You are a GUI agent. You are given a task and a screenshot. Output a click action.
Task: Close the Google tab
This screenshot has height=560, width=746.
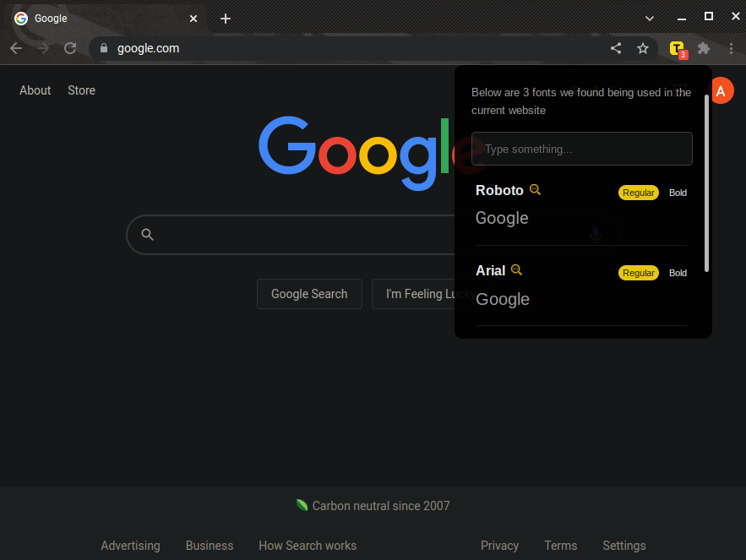tap(193, 19)
